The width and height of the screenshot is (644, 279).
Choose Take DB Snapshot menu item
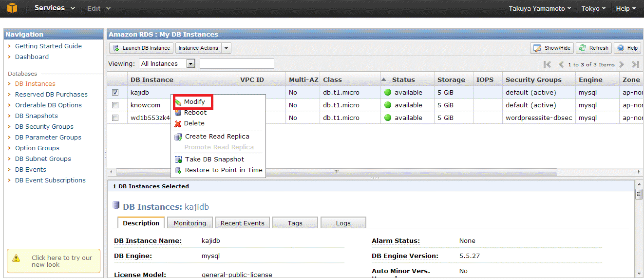click(x=215, y=159)
